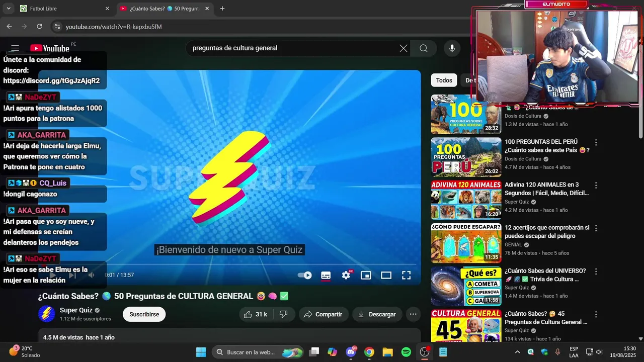
Task: Open more actions menu under video
Action: click(x=413, y=314)
